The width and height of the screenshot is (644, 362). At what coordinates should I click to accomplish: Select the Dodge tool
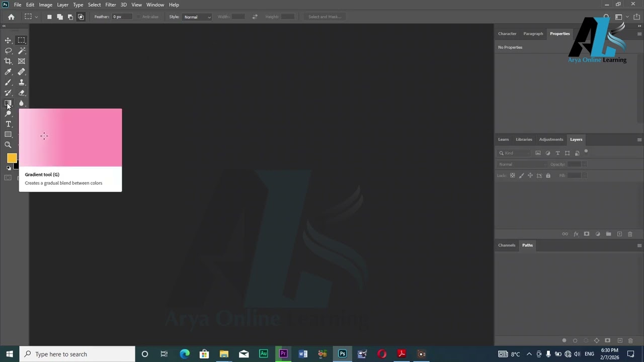point(8,114)
